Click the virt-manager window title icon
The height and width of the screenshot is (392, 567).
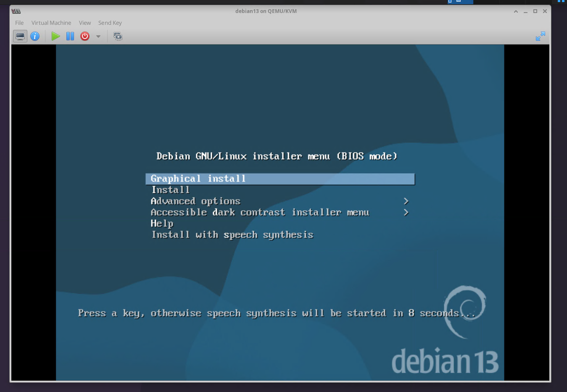pos(16,11)
